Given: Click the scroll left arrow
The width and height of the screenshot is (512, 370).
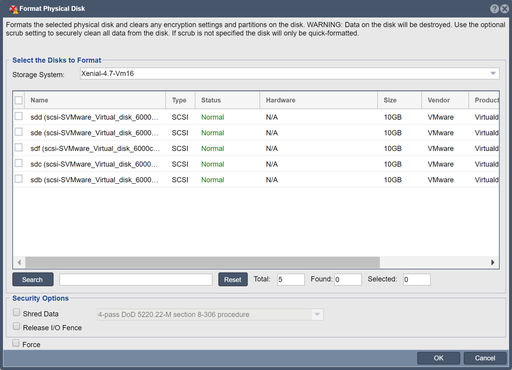Looking at the screenshot, I should tap(19, 262).
